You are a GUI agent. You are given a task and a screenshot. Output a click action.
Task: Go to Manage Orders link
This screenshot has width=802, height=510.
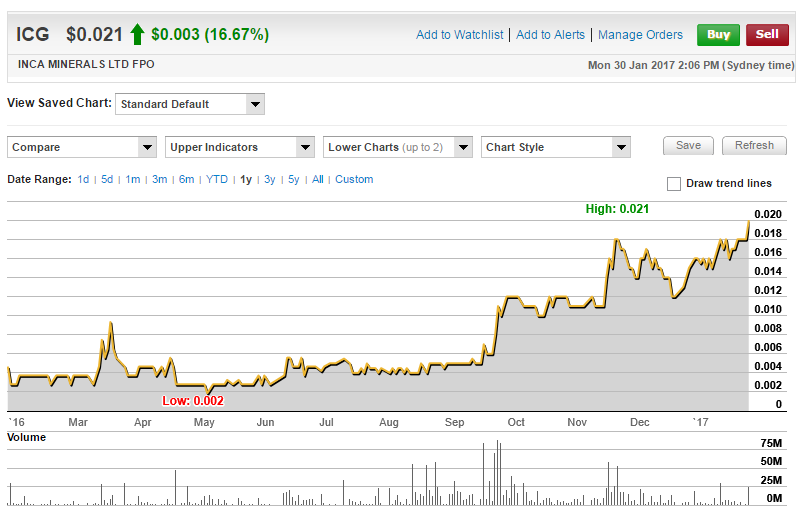[640, 35]
